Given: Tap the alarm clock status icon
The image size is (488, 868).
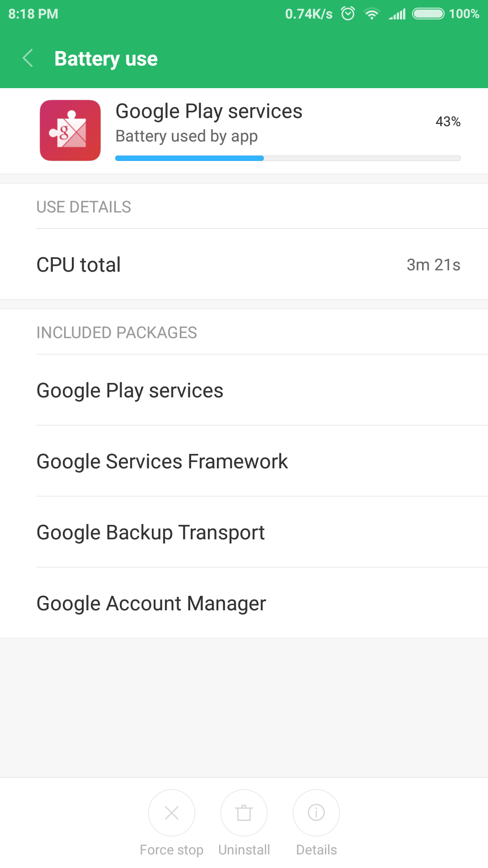Looking at the screenshot, I should [x=348, y=14].
